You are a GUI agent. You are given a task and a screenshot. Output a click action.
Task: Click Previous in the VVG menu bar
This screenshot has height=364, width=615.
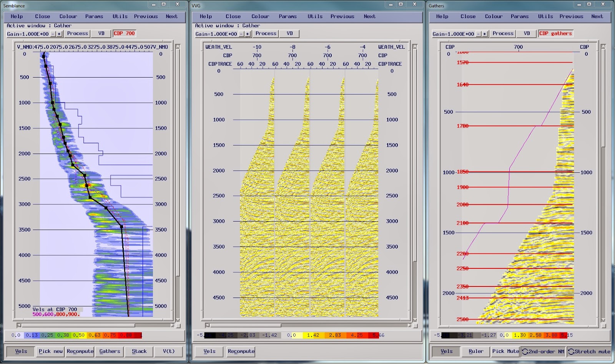click(x=342, y=16)
